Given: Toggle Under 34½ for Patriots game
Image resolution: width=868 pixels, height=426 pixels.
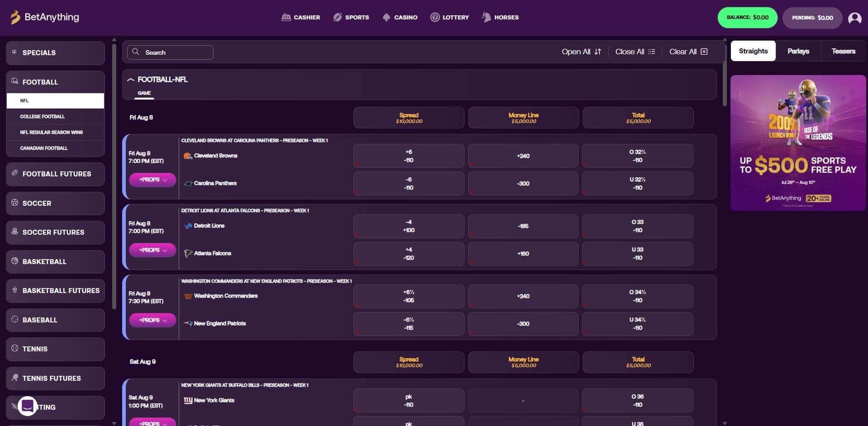Looking at the screenshot, I should (x=637, y=324).
